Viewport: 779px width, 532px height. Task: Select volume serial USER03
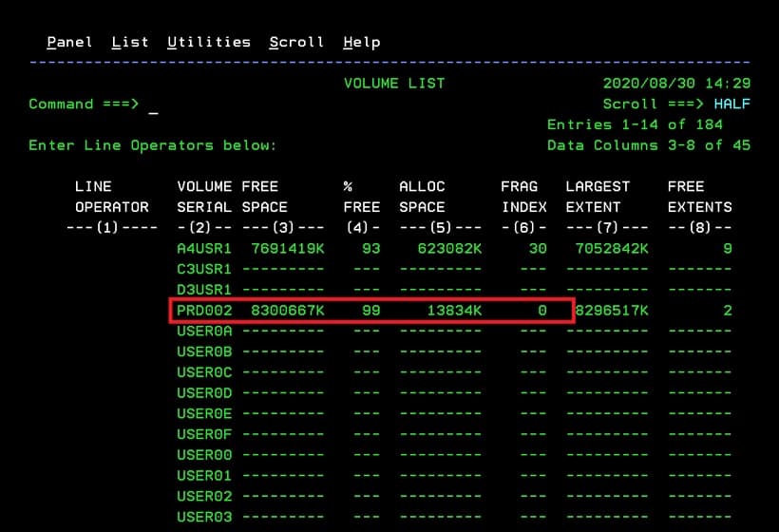(x=203, y=517)
